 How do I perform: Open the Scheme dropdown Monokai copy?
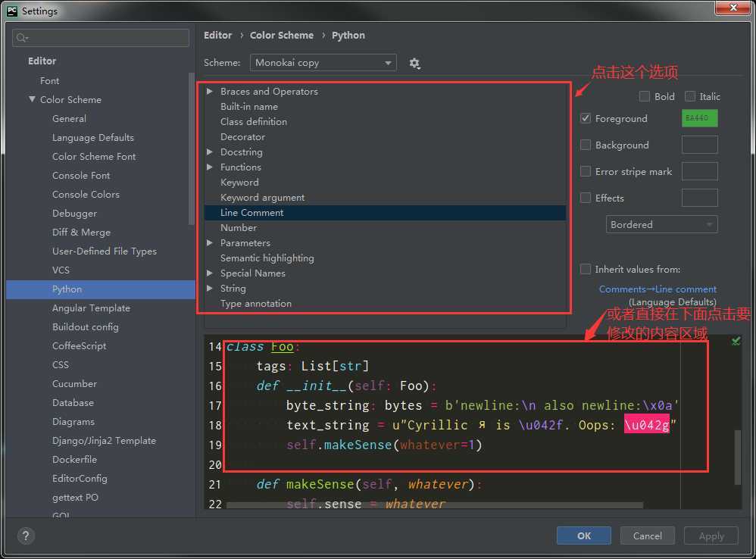coord(323,63)
